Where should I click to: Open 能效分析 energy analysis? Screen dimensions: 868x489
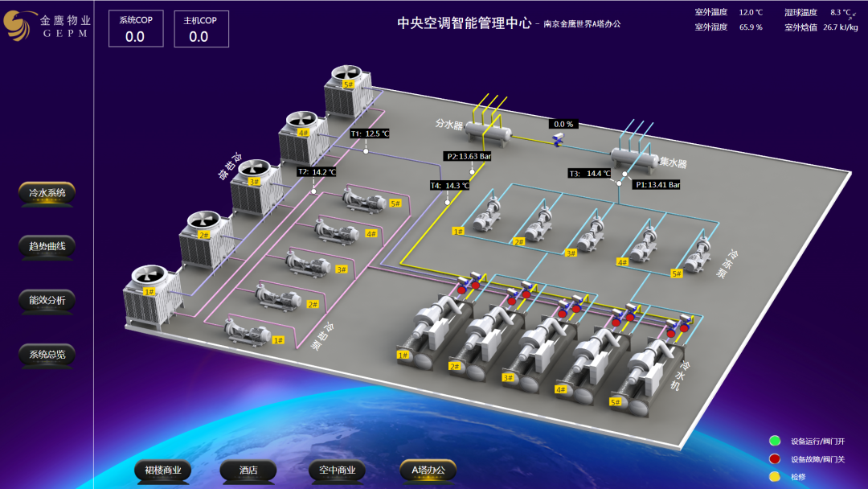click(47, 301)
